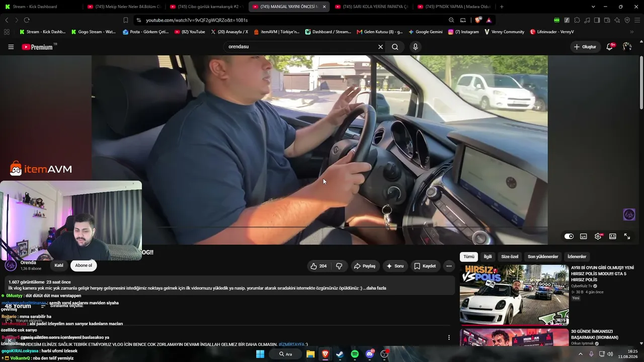Filter suggestions by Size özel
Screen dimensions: 644x362
point(510,256)
